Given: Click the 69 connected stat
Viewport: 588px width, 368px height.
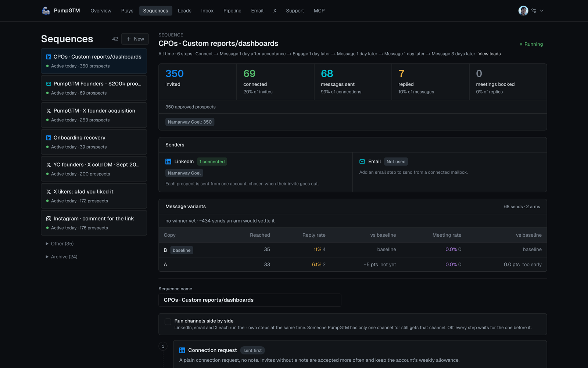Looking at the screenshot, I should 275,82.
